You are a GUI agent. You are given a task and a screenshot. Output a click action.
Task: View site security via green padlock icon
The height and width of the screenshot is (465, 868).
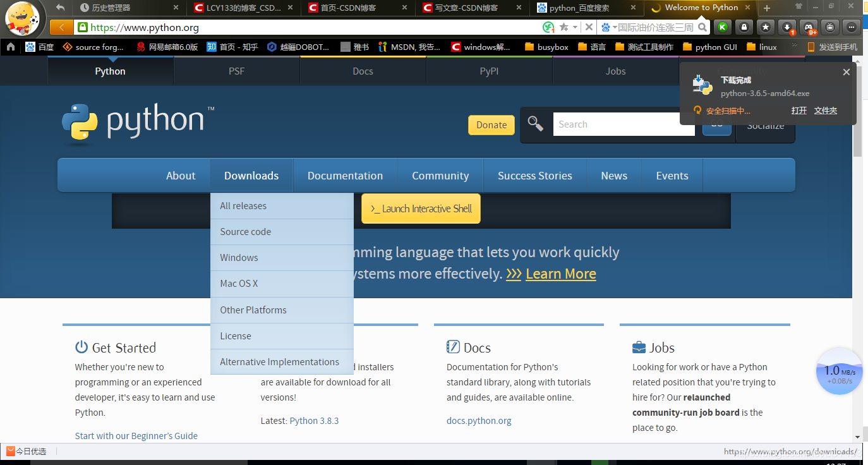click(82, 27)
